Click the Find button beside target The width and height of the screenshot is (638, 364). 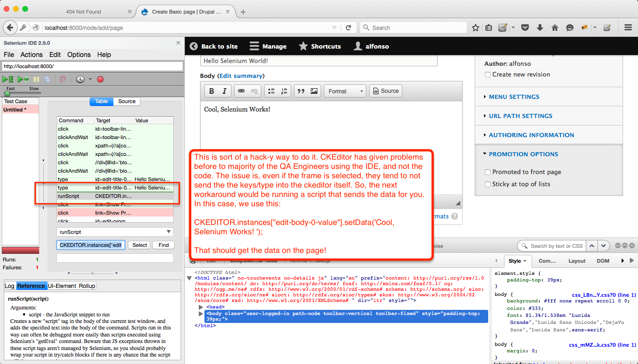[164, 245]
